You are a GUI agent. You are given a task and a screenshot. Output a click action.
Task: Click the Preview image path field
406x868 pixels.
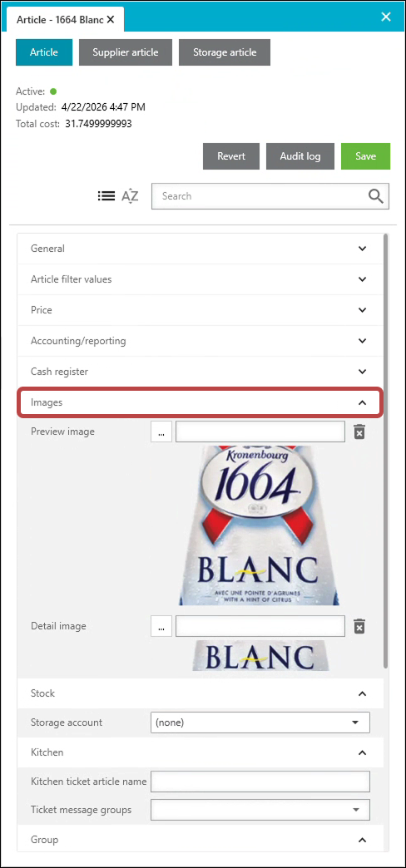[x=260, y=432]
